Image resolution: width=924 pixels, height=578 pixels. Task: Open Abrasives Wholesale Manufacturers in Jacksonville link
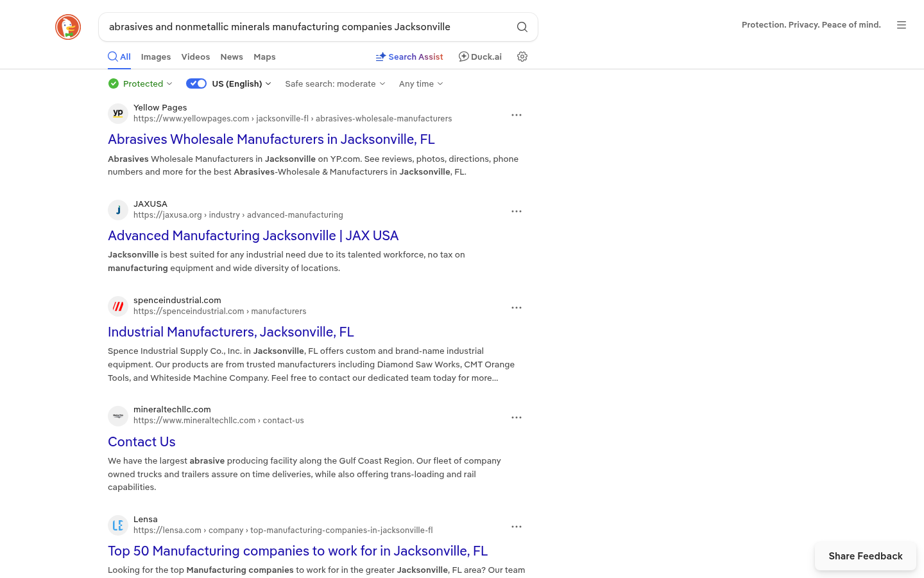point(271,139)
